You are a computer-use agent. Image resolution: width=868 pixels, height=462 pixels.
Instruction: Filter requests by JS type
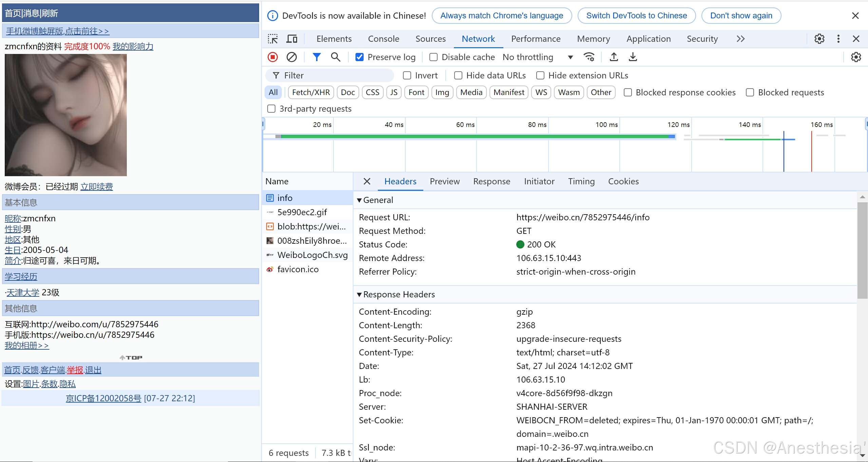click(393, 92)
